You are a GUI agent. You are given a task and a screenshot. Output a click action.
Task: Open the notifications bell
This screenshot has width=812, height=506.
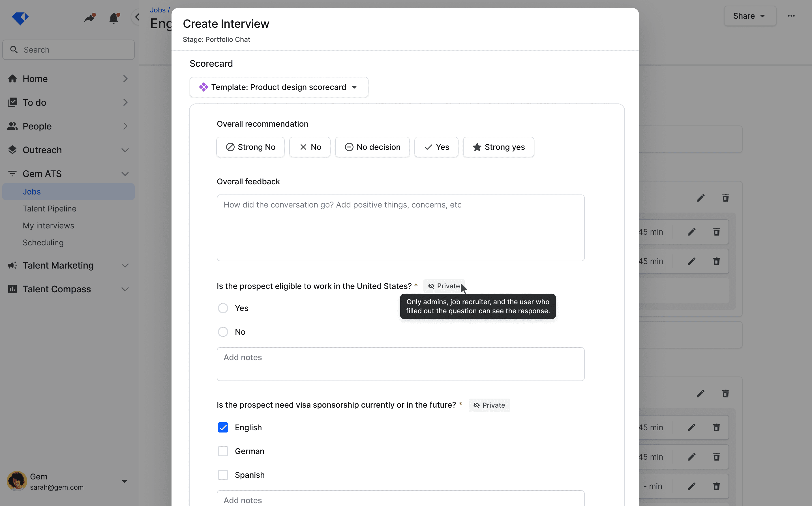click(114, 18)
